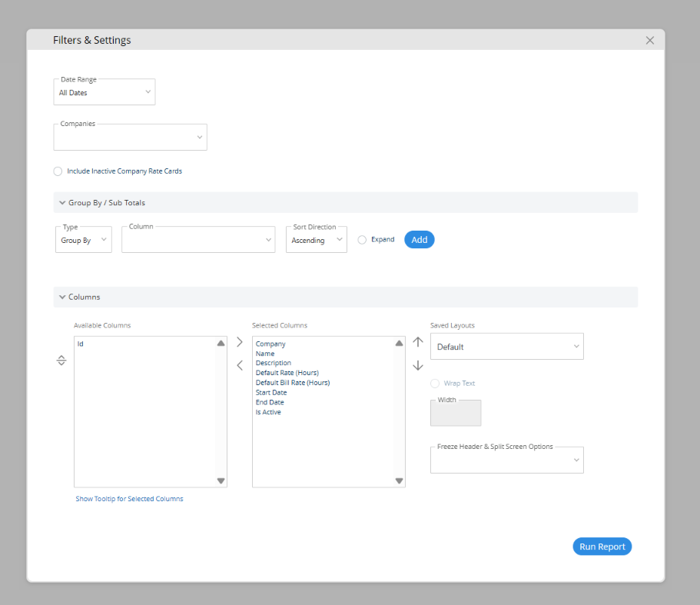Click the Width input field
Image resolution: width=700 pixels, height=605 pixels.
[x=456, y=413]
